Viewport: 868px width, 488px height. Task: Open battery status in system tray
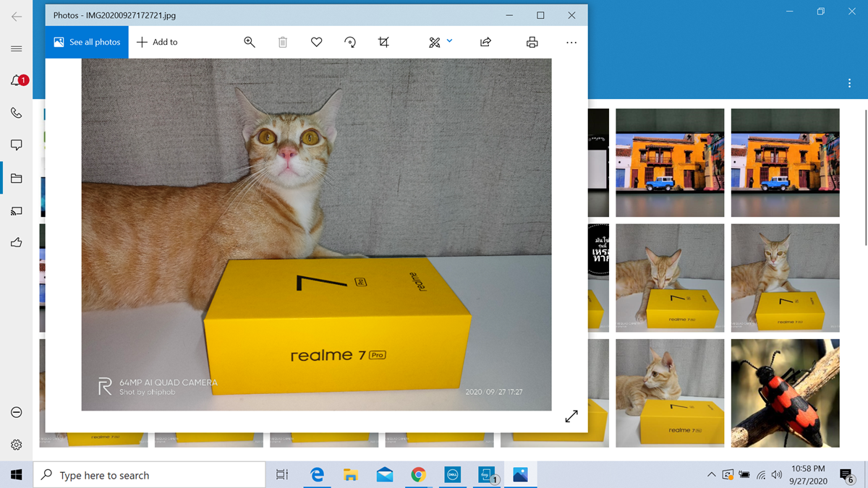(744, 475)
